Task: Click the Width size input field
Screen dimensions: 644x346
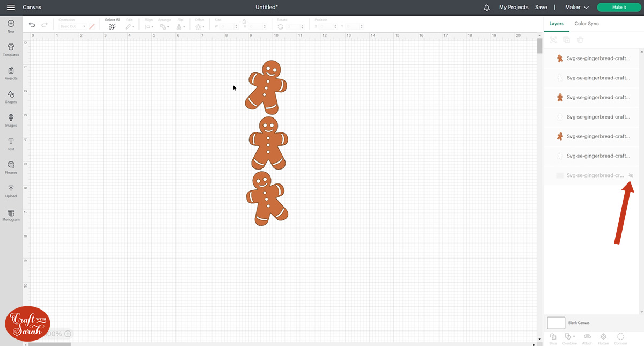Action: coord(229,26)
